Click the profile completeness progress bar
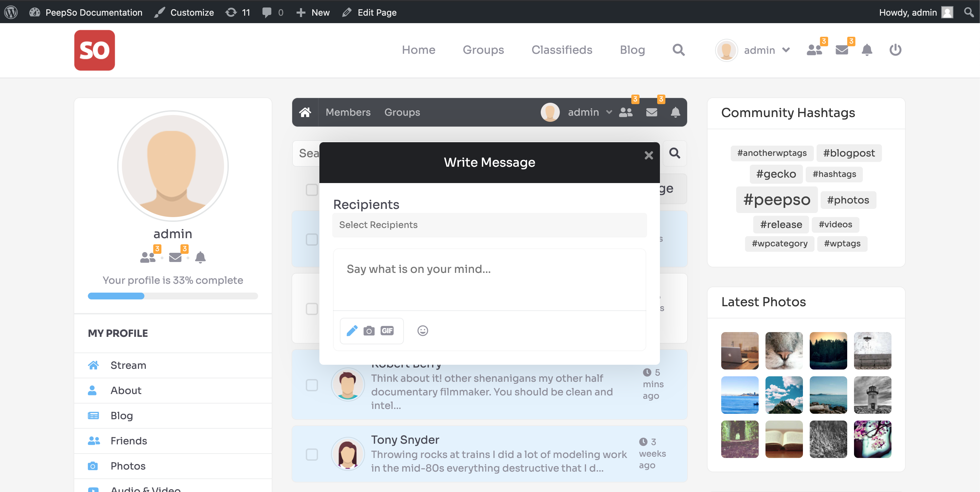Viewport: 980px width, 492px height. [173, 296]
